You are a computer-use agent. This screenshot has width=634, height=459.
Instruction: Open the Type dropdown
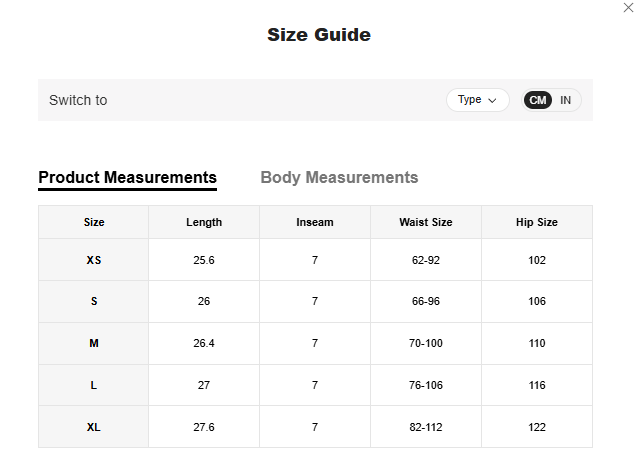coord(477,100)
